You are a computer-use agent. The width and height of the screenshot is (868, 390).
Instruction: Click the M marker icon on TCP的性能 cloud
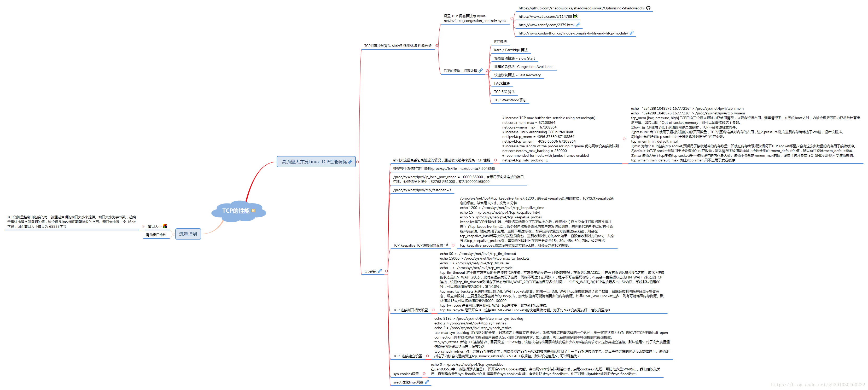pos(253,211)
